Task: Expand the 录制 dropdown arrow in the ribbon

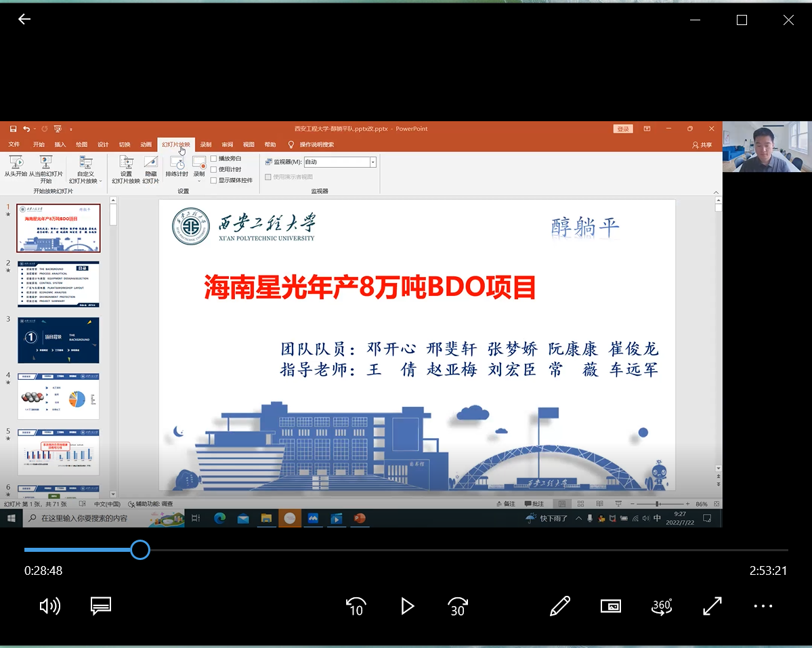Action: 199,181
